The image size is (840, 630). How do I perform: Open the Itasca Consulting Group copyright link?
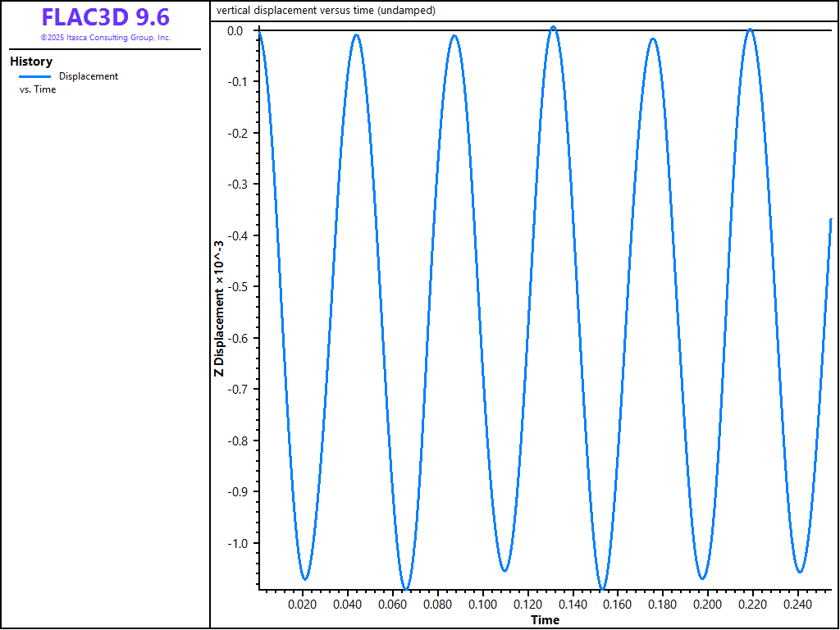tap(105, 38)
